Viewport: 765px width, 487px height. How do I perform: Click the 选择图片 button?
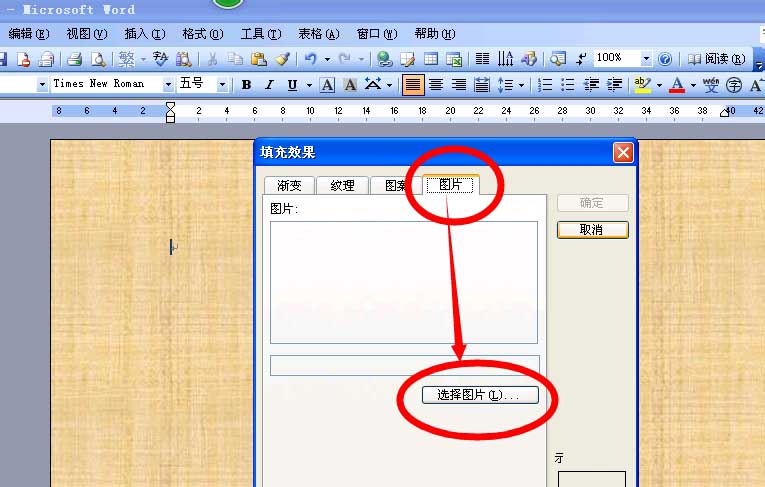(x=481, y=395)
